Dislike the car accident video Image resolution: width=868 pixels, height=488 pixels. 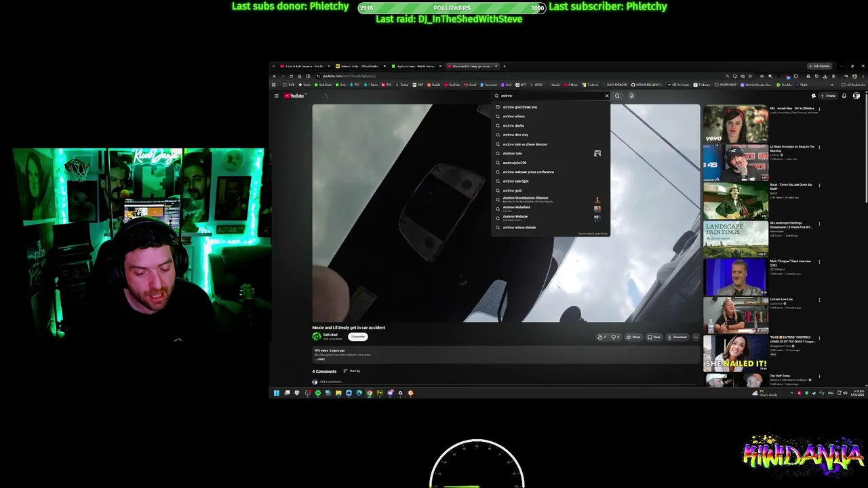click(x=615, y=337)
